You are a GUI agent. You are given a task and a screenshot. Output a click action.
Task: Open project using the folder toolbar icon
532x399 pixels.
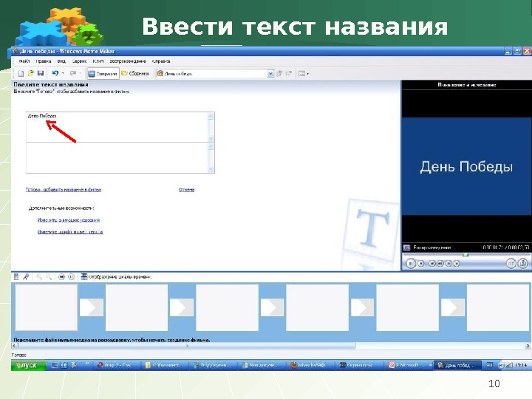pyautogui.click(x=30, y=73)
